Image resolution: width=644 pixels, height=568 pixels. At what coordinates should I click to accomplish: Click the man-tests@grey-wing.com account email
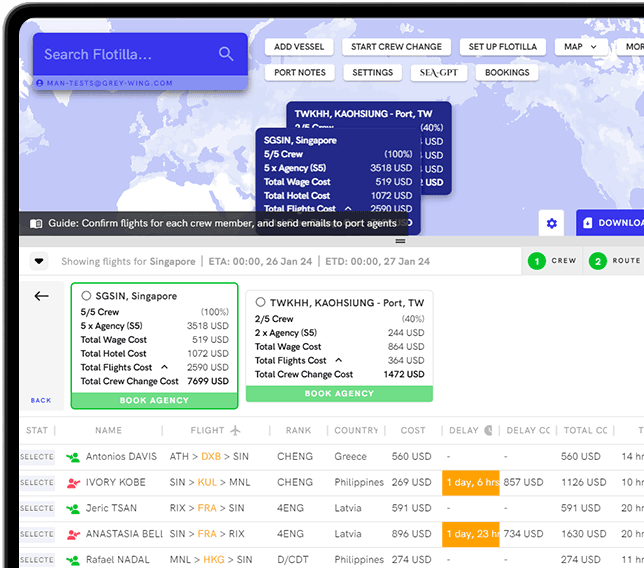pos(110,83)
